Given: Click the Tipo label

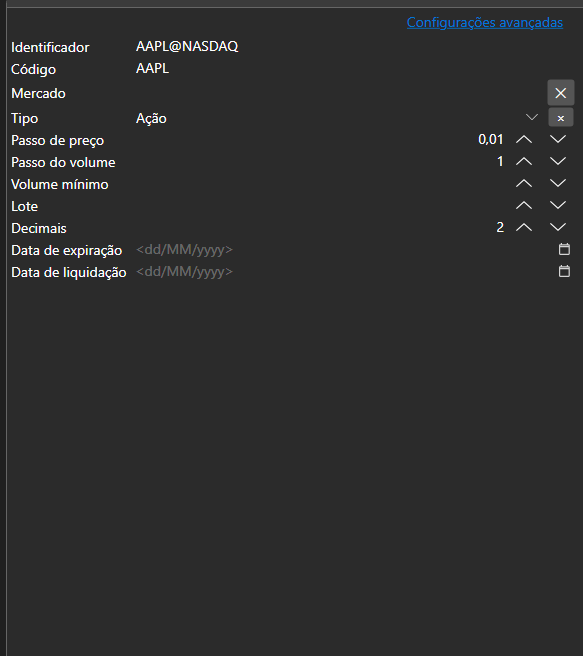Looking at the screenshot, I should coord(25,118).
